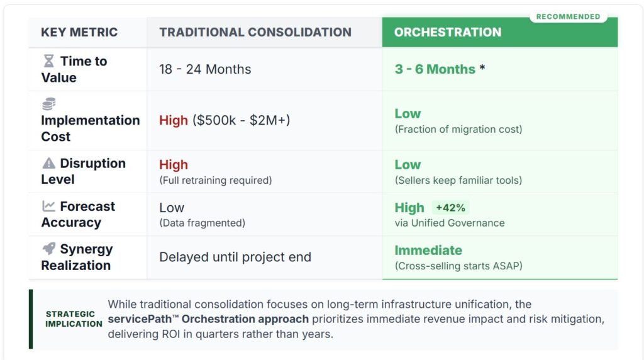The height and width of the screenshot is (360, 644).
Task: Select the TRADITIONAL CONSOLIDATION column header
Action: click(x=255, y=32)
